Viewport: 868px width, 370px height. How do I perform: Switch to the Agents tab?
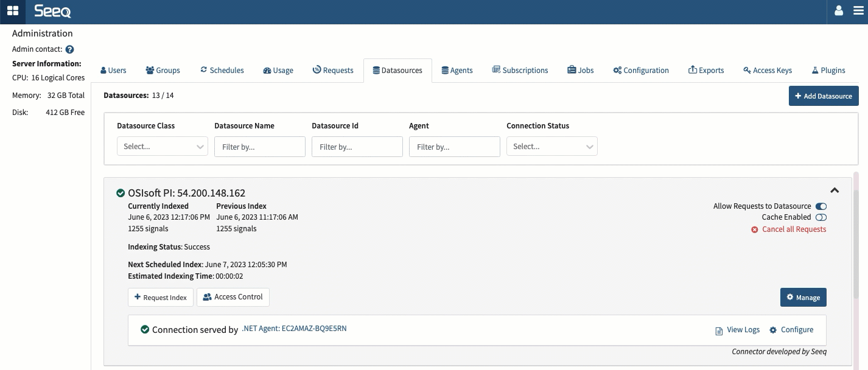(x=457, y=71)
